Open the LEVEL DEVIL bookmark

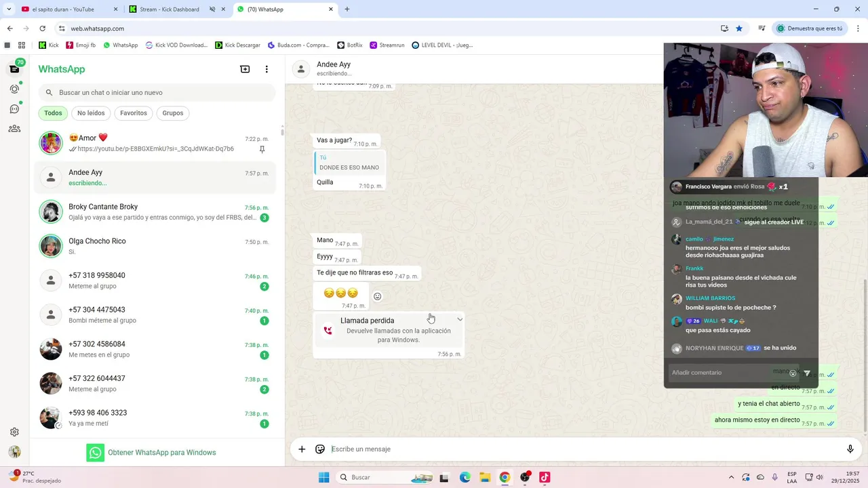click(442, 45)
